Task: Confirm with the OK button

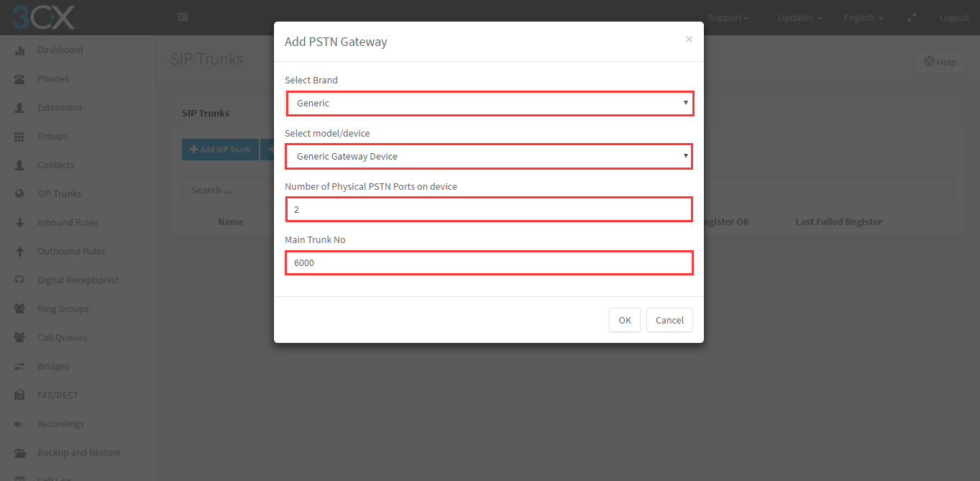Action: pyautogui.click(x=625, y=320)
